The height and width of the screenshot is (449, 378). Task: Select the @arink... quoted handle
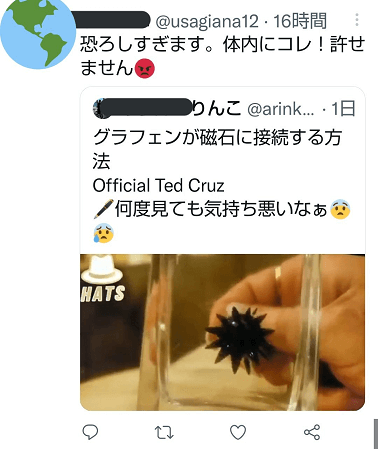280,109
